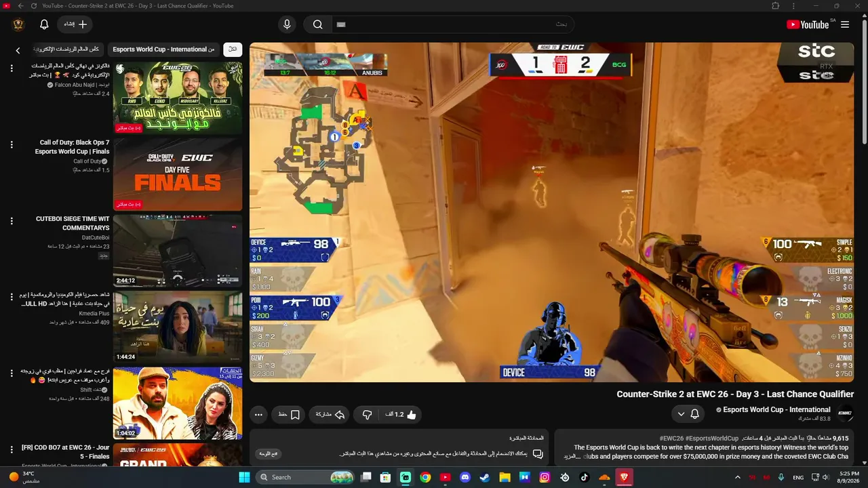Open the live chat panel (فتح اللوحة)
868x488 pixels.
(x=269, y=453)
